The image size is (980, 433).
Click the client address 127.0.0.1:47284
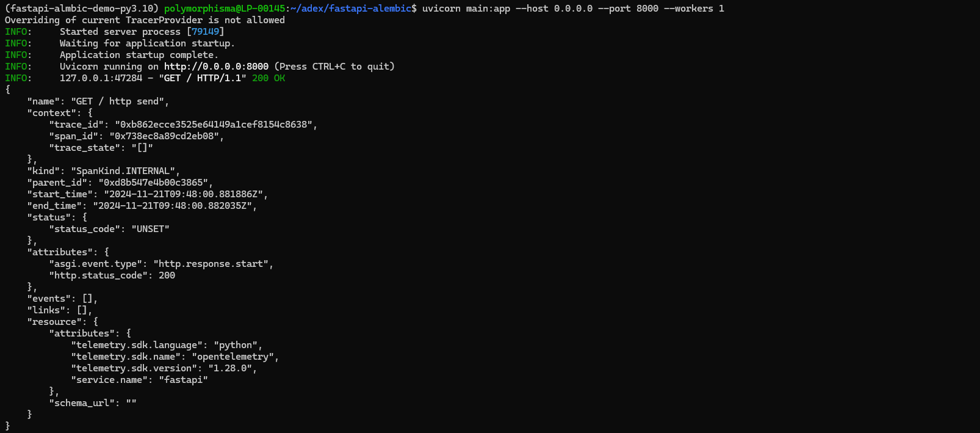[x=101, y=78]
